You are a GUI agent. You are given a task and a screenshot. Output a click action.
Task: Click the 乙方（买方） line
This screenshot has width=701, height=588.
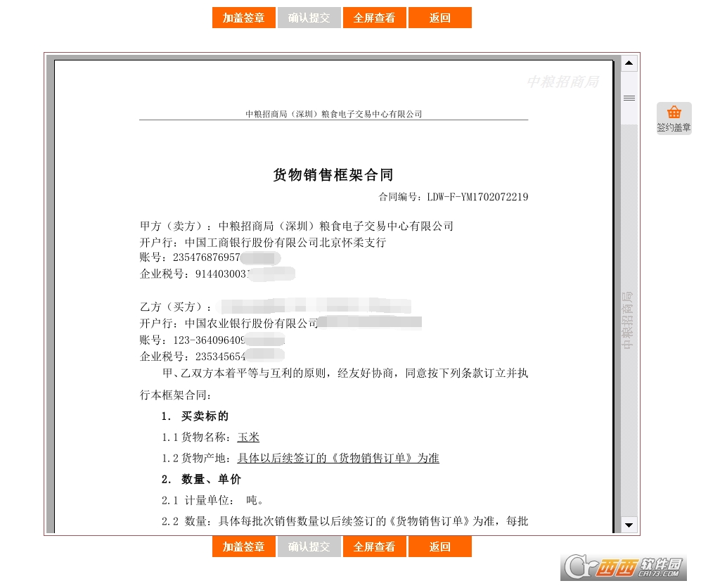coord(276,306)
